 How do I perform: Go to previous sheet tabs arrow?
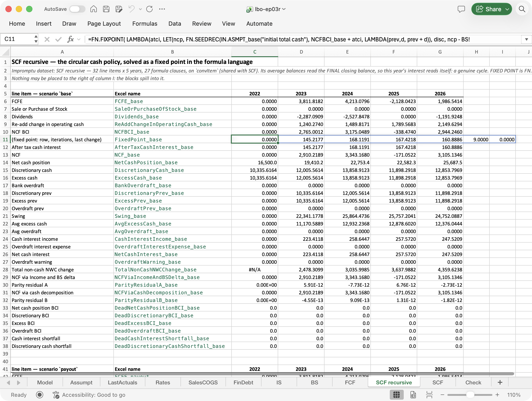click(9, 383)
